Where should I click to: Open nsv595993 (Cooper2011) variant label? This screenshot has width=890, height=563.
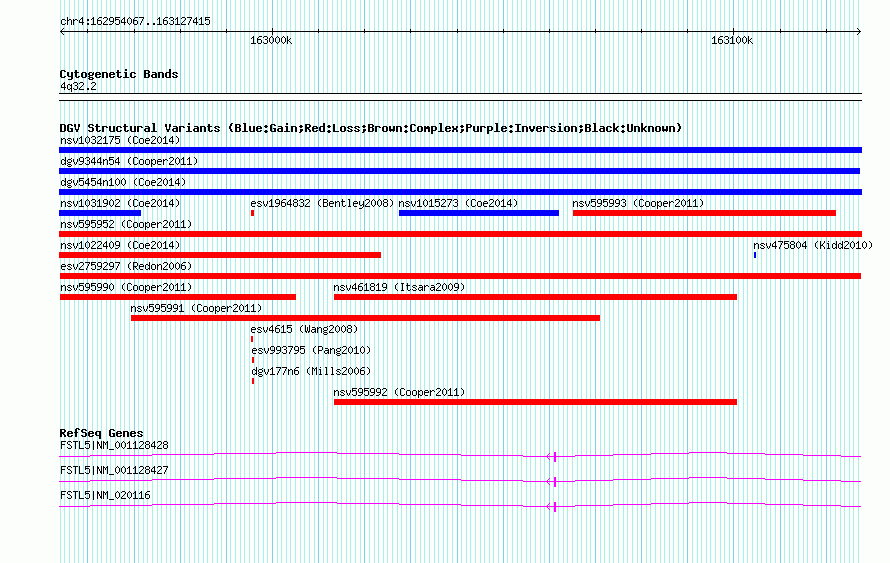pyautogui.click(x=638, y=203)
